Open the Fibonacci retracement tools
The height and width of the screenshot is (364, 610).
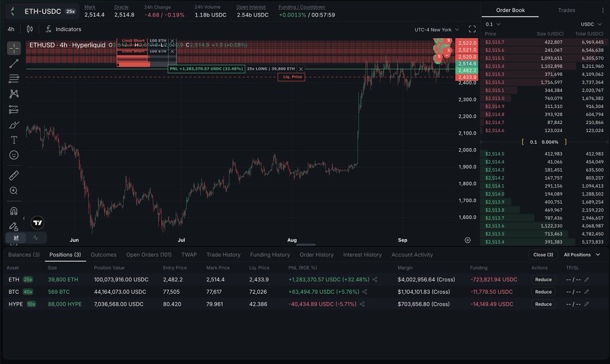click(14, 79)
